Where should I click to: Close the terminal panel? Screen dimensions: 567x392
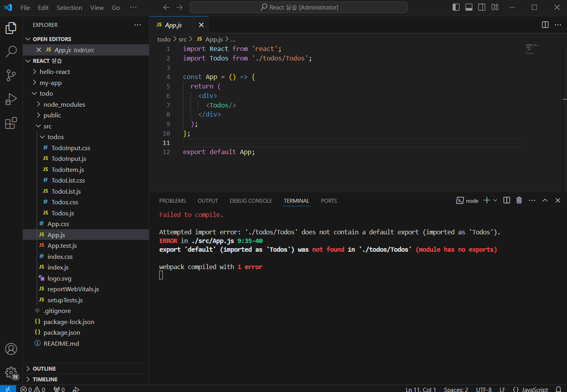(558, 200)
